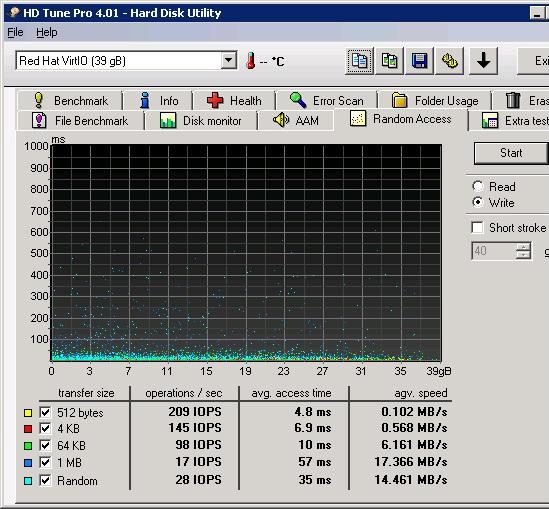Uncheck the 512 bytes transfer size
Screen dimensions: 549x509
pos(45,412)
